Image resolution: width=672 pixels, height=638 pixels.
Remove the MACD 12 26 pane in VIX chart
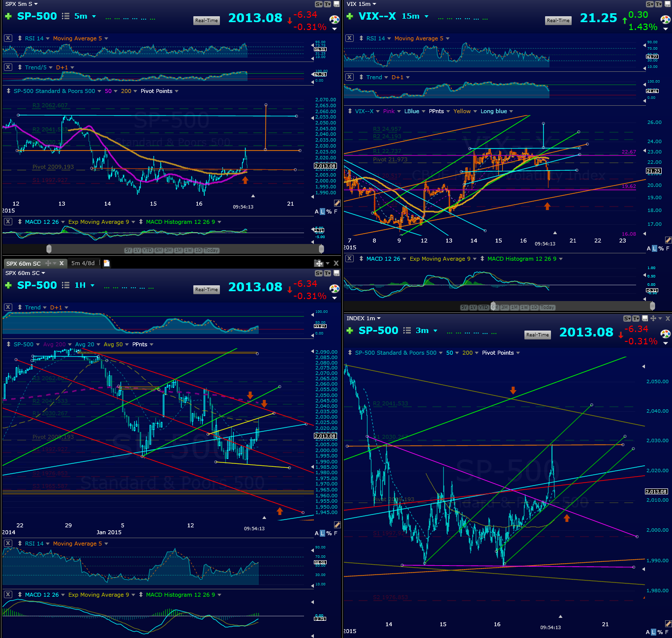point(349,258)
